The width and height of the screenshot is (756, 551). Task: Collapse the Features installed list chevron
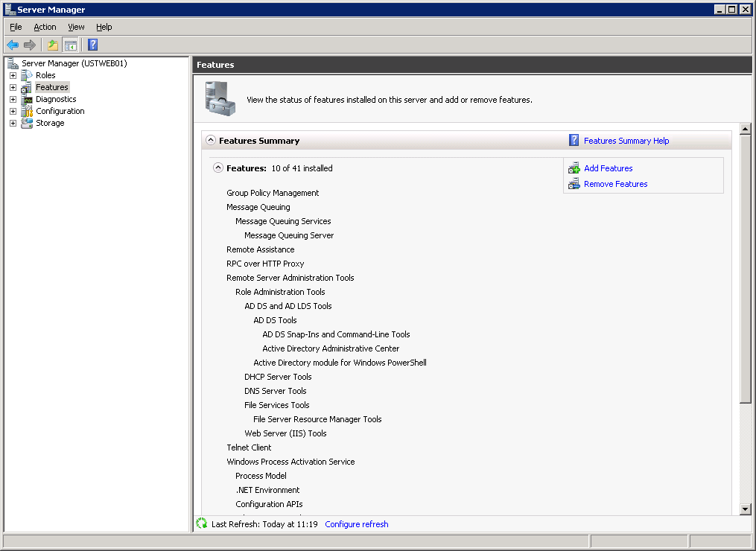tap(218, 168)
